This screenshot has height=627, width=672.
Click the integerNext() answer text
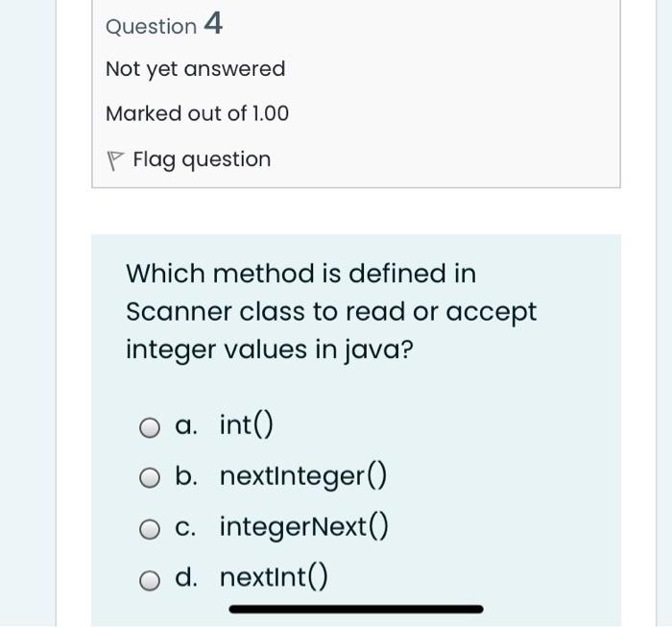coord(304,526)
